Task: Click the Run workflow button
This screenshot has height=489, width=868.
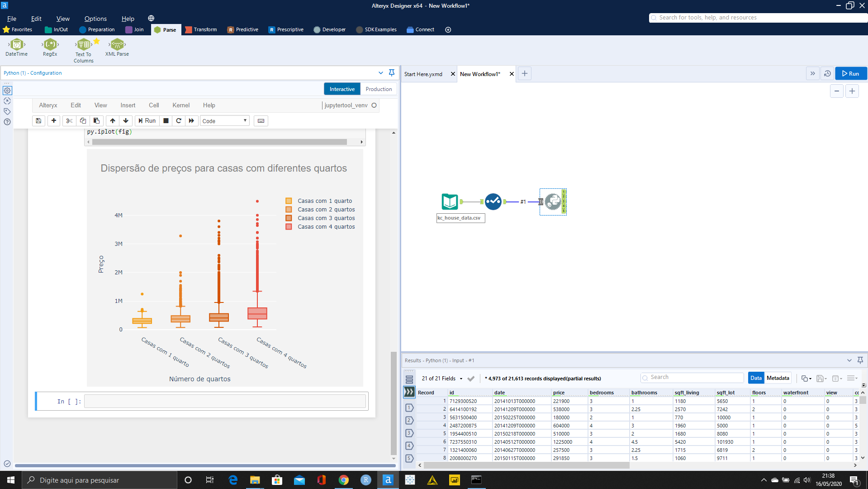Action: pos(850,73)
